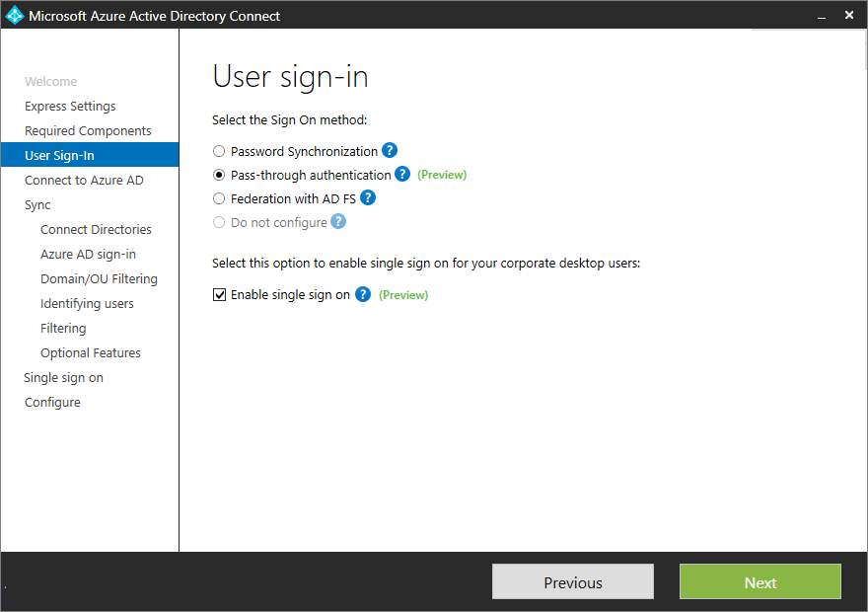Open help icon next to Do not configure

tap(338, 221)
